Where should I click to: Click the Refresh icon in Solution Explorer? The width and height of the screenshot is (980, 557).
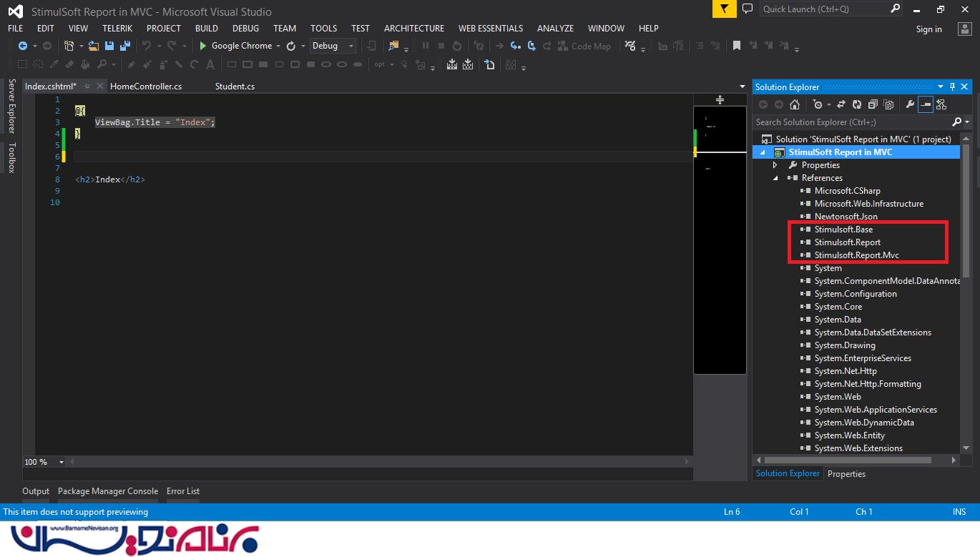coord(856,104)
